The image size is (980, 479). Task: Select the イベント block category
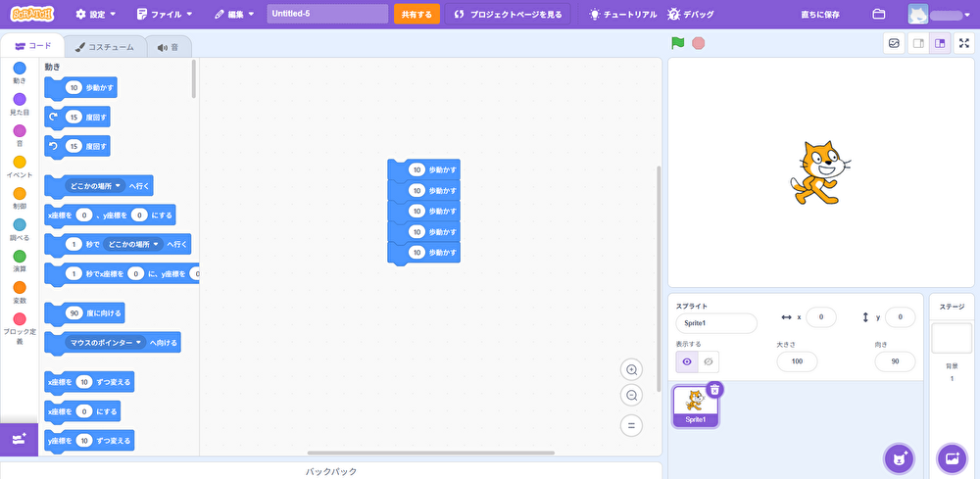[x=20, y=167]
